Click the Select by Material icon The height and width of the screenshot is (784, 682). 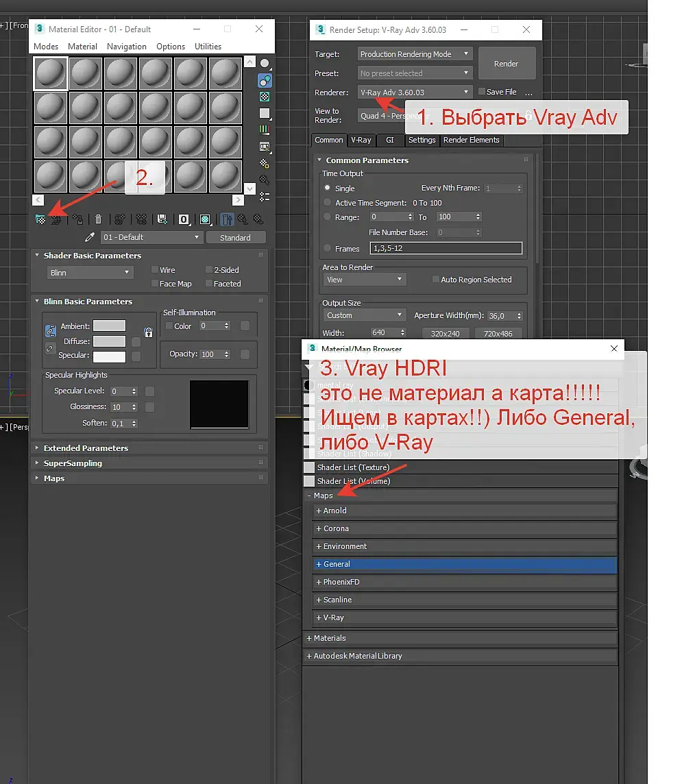[x=265, y=180]
